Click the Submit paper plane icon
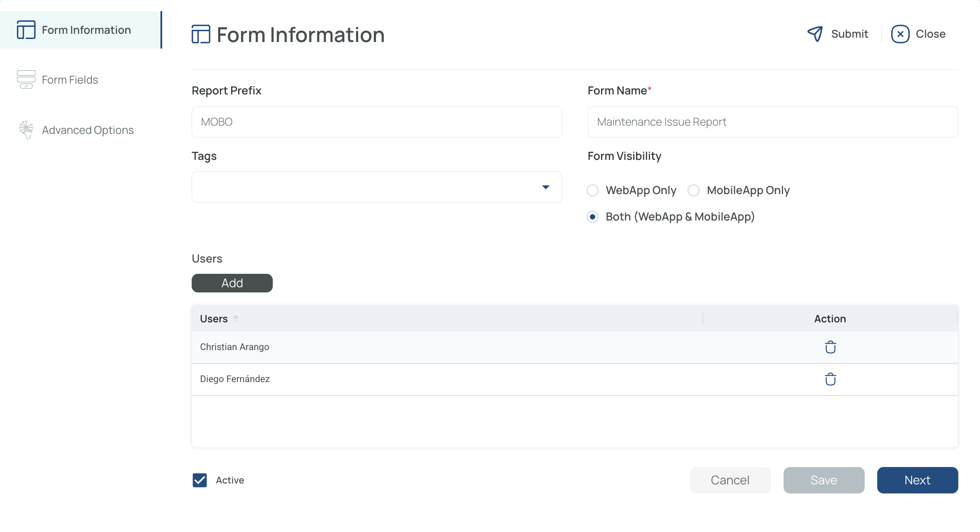 click(x=815, y=34)
